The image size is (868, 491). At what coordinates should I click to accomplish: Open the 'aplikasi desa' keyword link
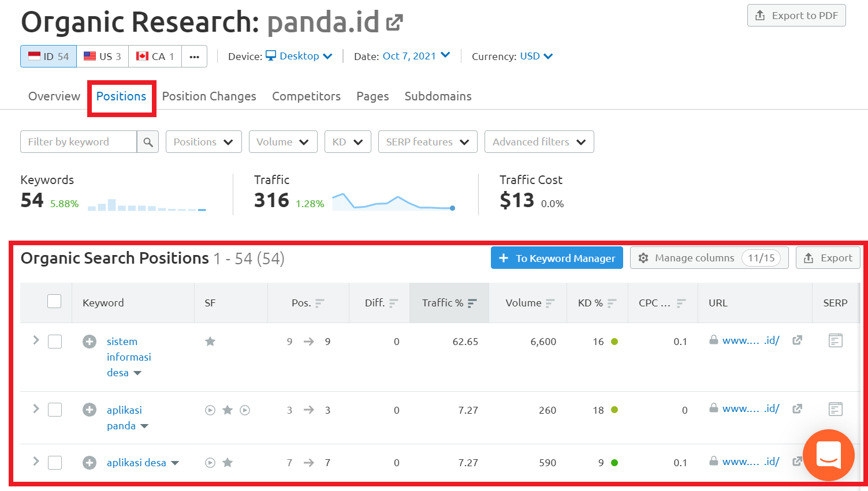(136, 463)
